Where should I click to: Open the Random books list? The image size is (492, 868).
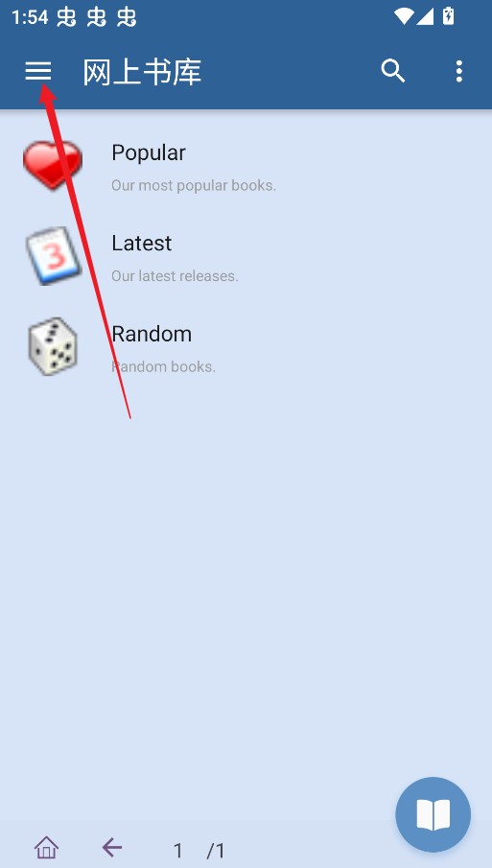[246, 349]
